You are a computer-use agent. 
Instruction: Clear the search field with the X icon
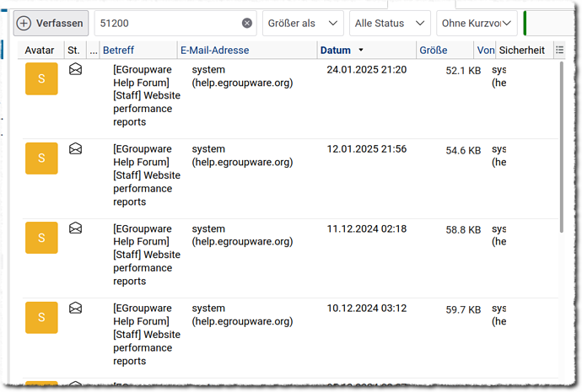tap(246, 24)
